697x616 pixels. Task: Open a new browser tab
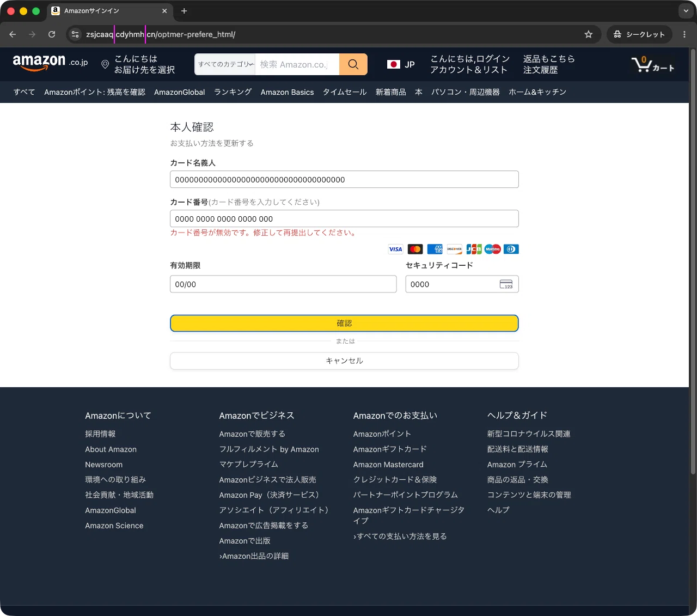click(184, 11)
